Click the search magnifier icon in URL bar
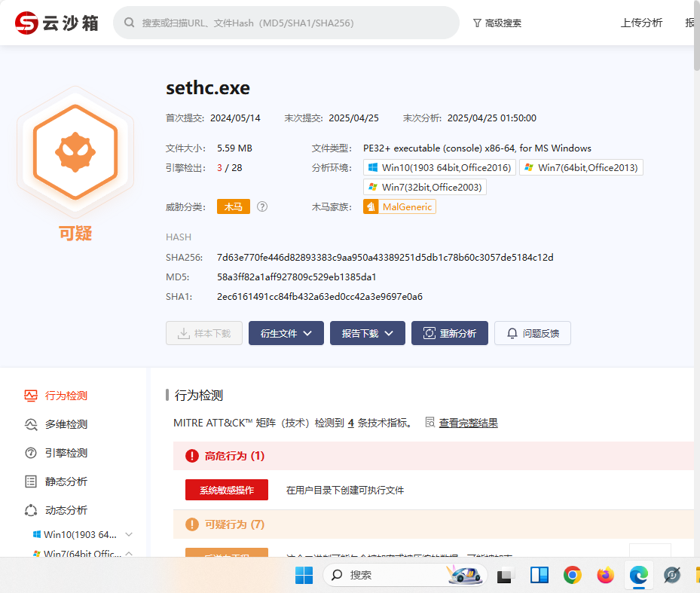The width and height of the screenshot is (700, 593). [x=130, y=23]
